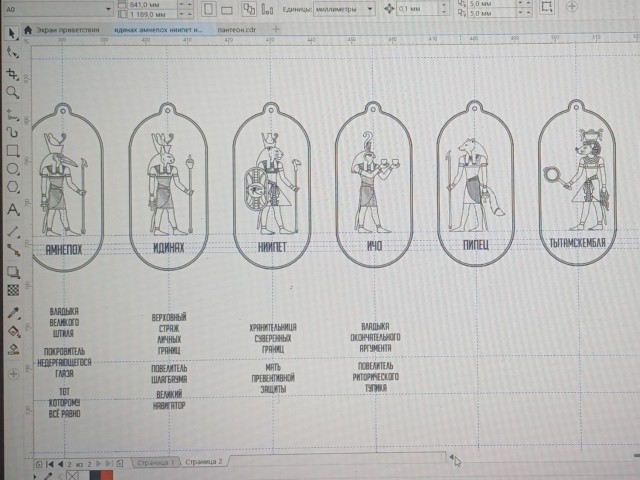The width and height of the screenshot is (640, 480).
Task: Select the ТЫТАМСКЕМБЛЯ name text
Action: [x=578, y=242]
